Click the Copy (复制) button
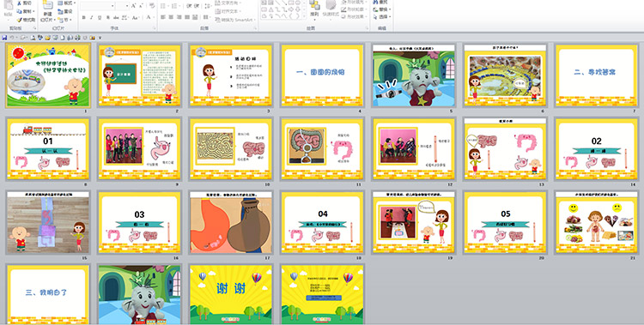 click(27, 11)
